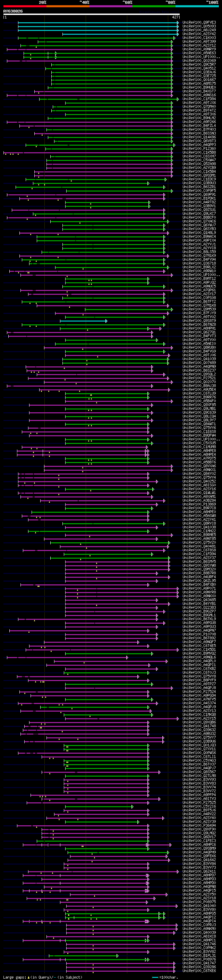Select the UniRef100_A5B4F0 label
Viewport: 222px width, 980px height.
tap(199, 401)
